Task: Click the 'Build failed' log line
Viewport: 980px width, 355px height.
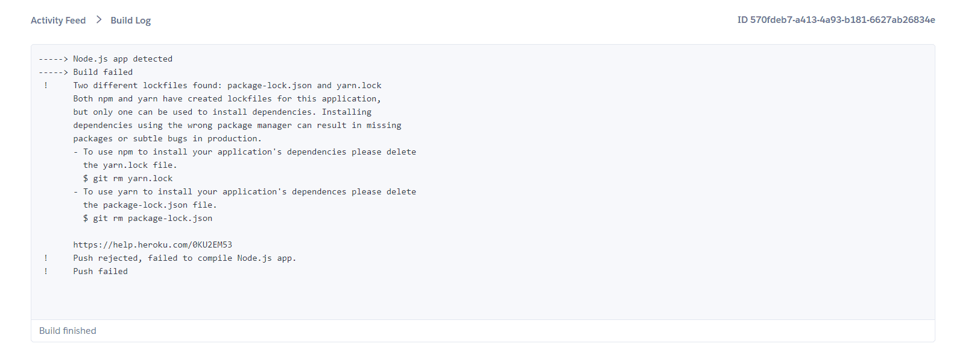Action: [x=103, y=72]
